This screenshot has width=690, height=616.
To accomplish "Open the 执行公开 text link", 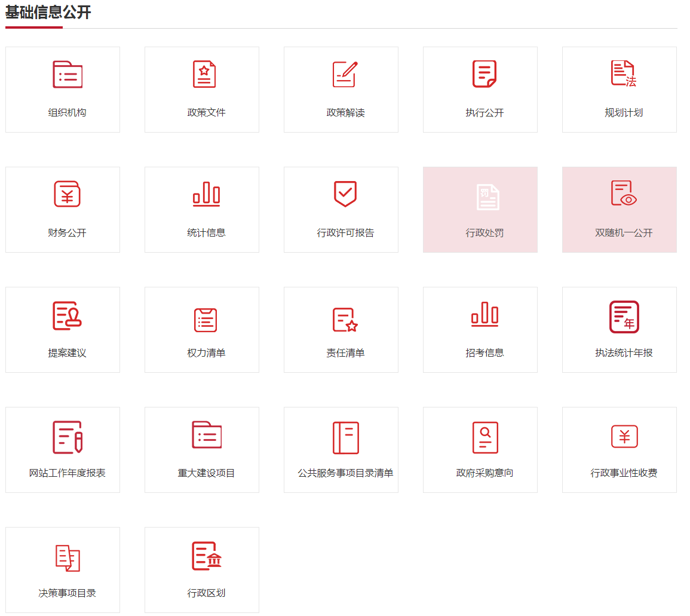I will (x=484, y=113).
